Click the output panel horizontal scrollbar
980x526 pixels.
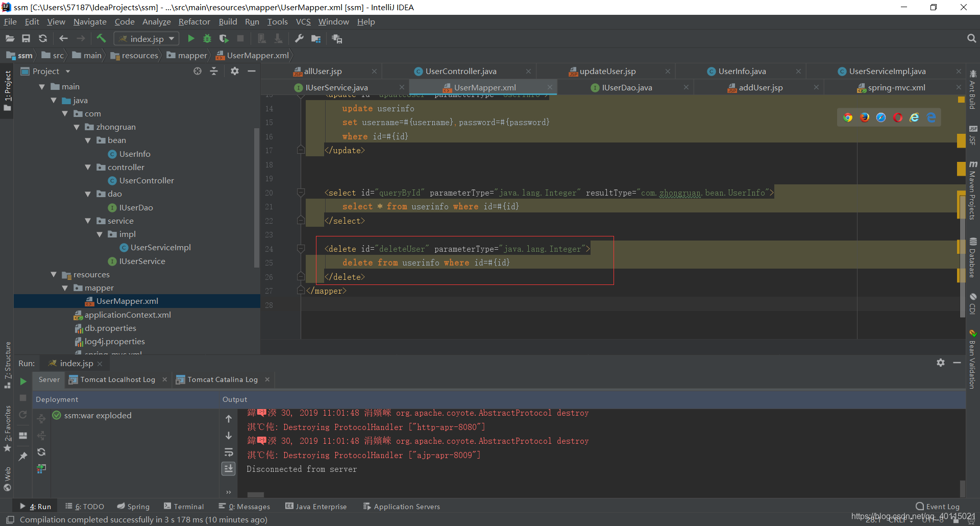coord(255,495)
